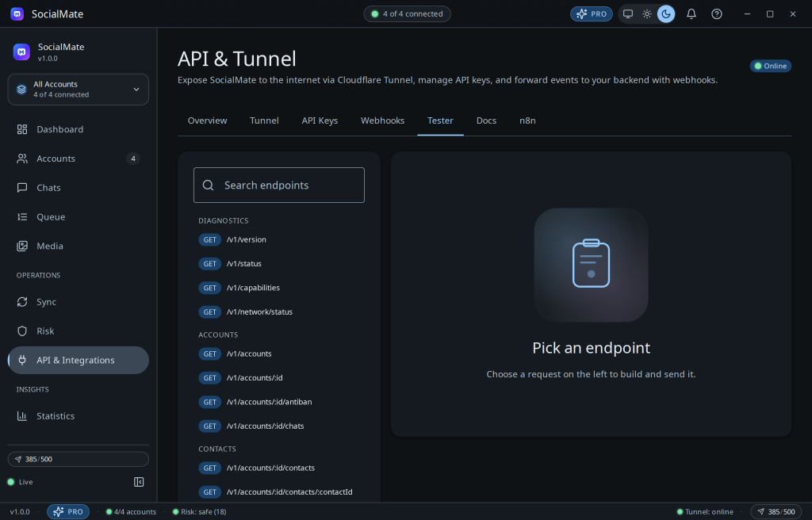Click the Sync arrows icon

22,302
